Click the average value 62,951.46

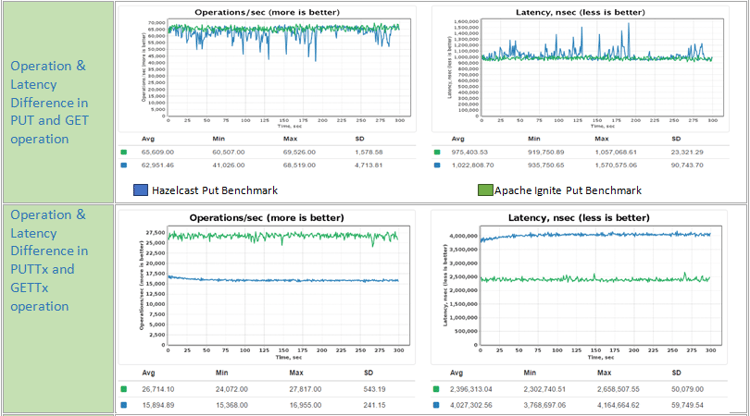[x=158, y=165]
